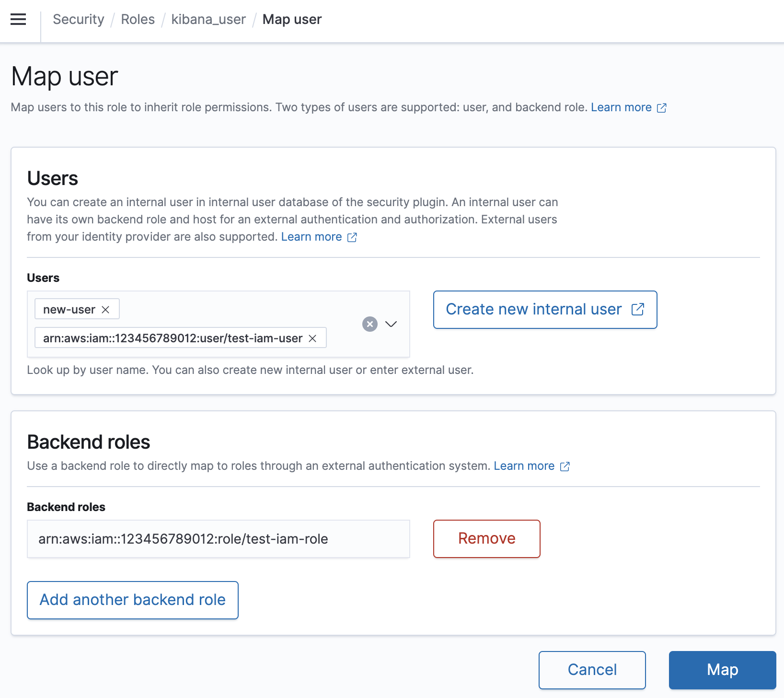Screen dimensions: 784x698
Task: Remove the new-user tag
Action: [106, 310]
